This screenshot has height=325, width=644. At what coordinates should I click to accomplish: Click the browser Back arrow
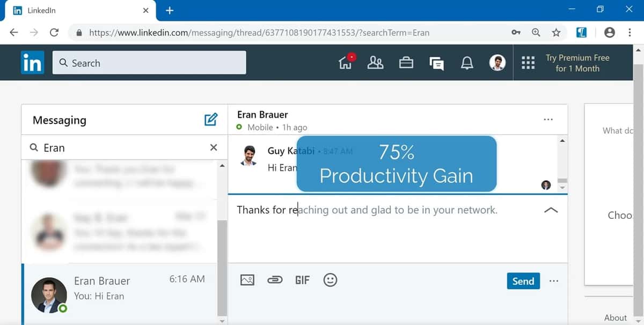pyautogui.click(x=14, y=32)
